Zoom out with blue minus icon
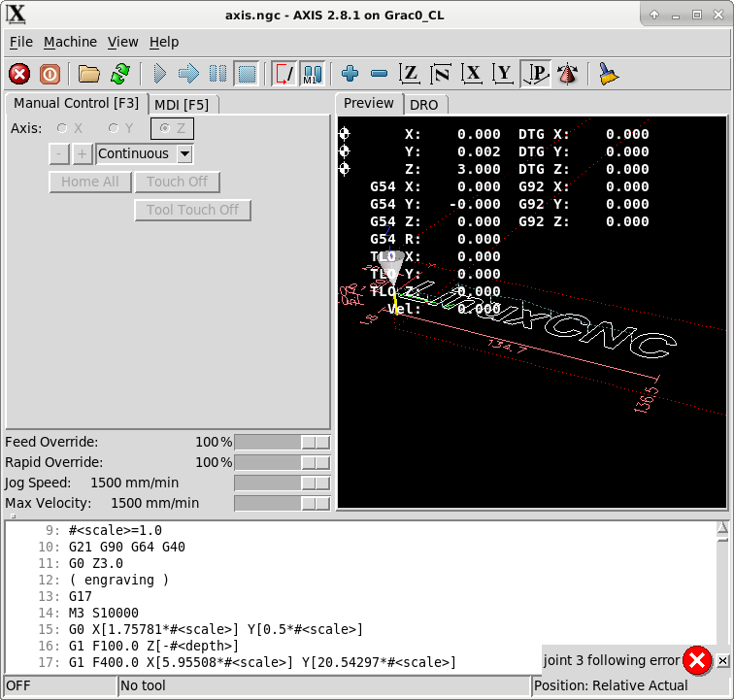 click(x=379, y=74)
